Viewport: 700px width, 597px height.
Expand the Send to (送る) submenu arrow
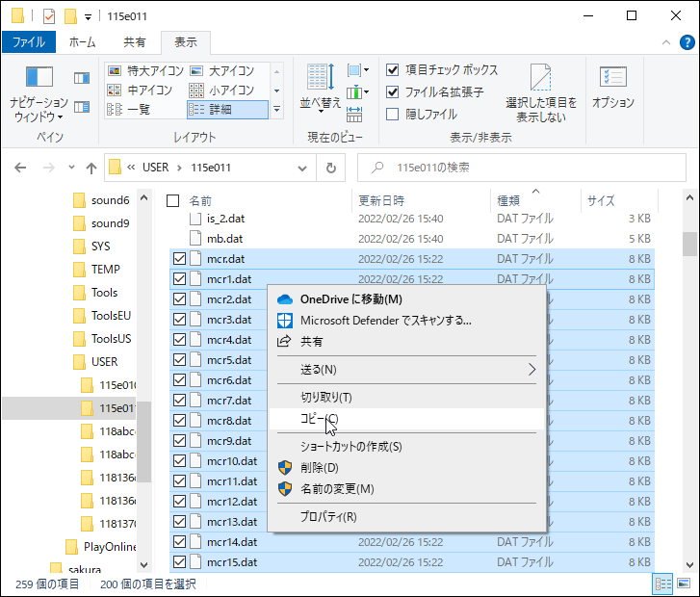531,369
